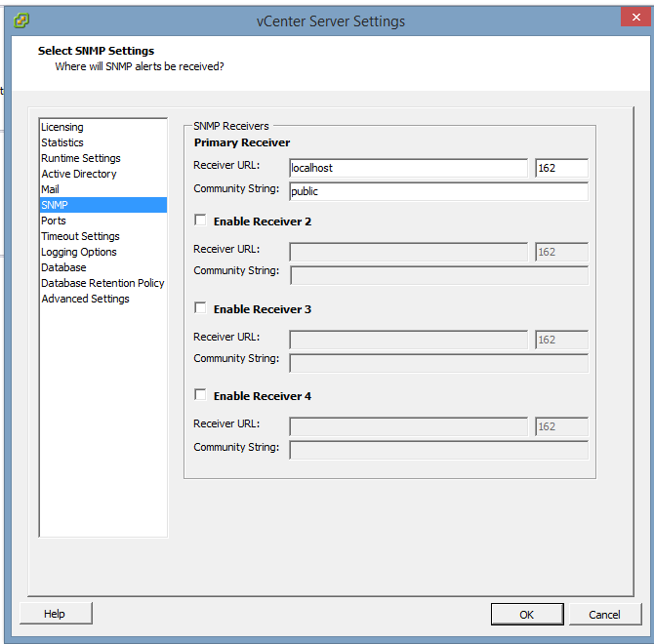
Task: Select the SNMP entry in the list
Action: tap(103, 205)
